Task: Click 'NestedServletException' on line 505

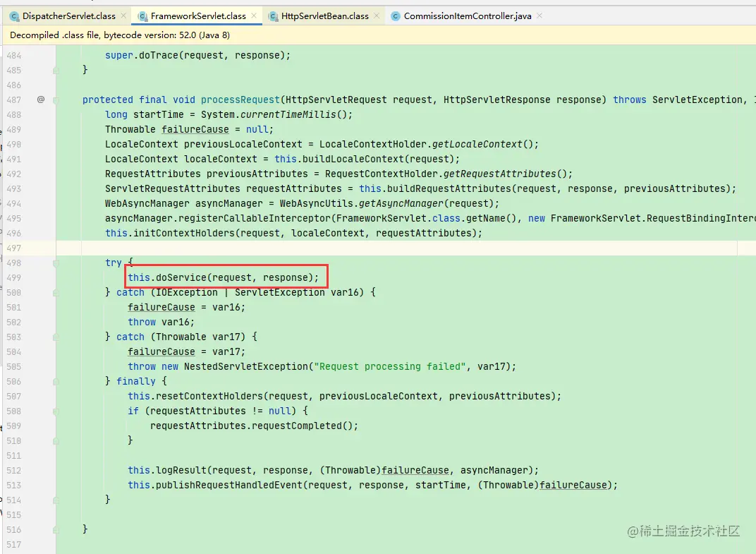Action: tap(246, 367)
